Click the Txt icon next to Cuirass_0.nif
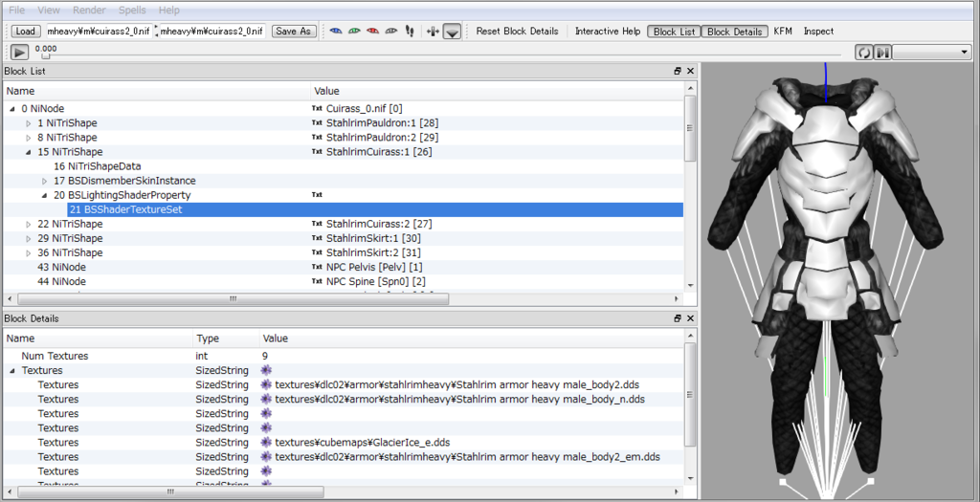 pos(317,109)
